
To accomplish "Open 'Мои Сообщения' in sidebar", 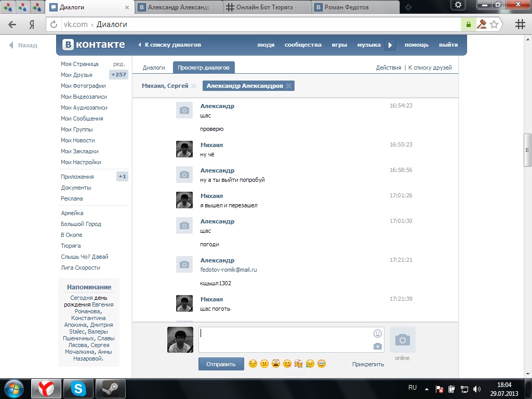I will pyautogui.click(x=82, y=118).
